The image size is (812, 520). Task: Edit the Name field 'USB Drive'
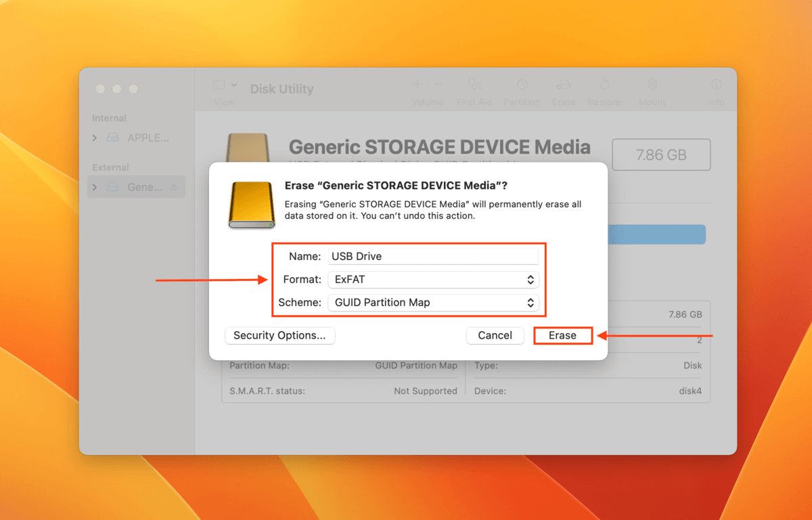click(x=433, y=256)
